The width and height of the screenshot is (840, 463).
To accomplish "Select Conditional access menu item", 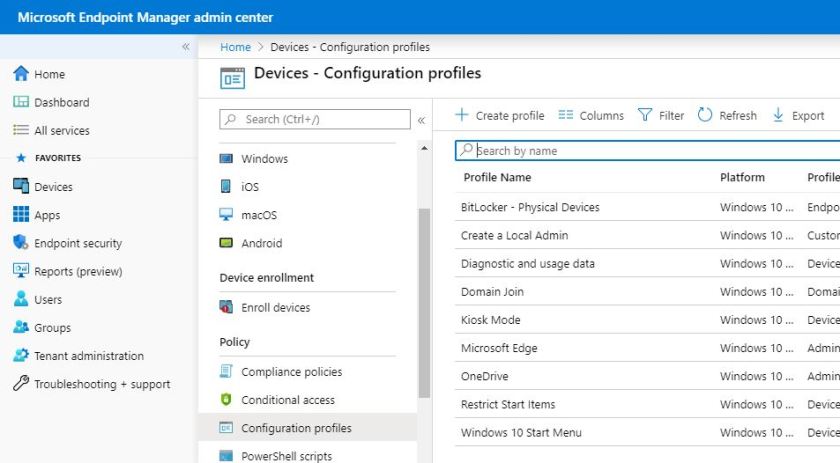I will [288, 400].
